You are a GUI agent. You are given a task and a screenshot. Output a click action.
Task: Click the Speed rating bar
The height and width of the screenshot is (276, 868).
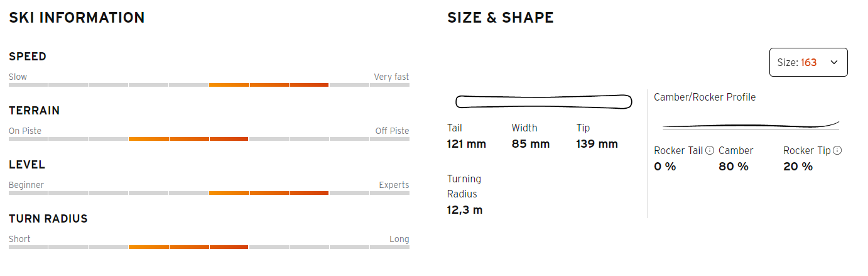(x=209, y=84)
